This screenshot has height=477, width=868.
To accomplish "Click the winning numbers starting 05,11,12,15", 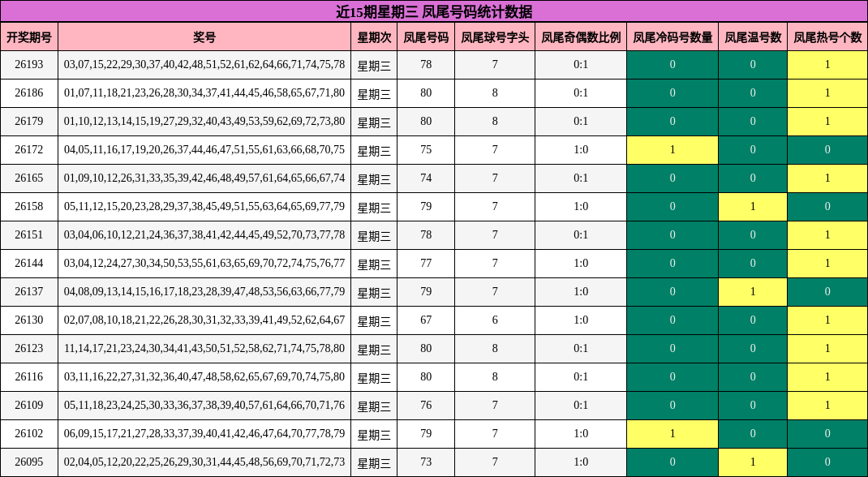I will click(204, 206).
